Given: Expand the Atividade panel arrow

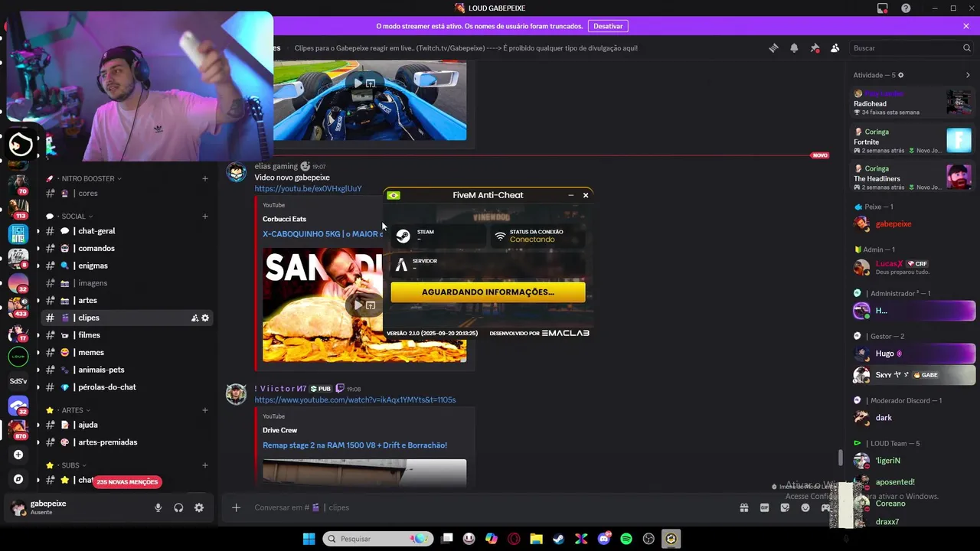Looking at the screenshot, I should click(968, 75).
